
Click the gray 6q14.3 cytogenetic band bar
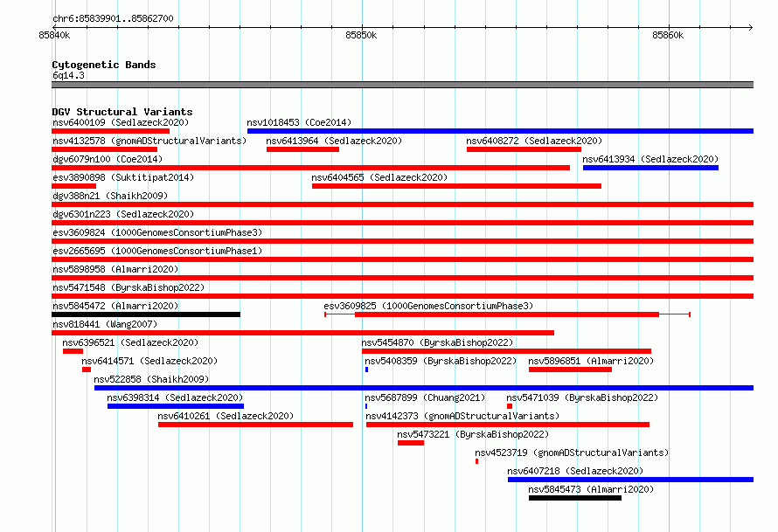coord(402,85)
